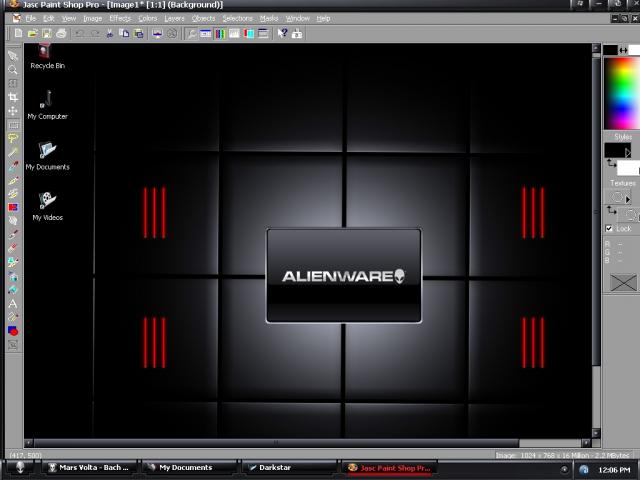Print using the printer toolbar icon
This screenshot has width=640, height=480.
pyautogui.click(x=61, y=33)
